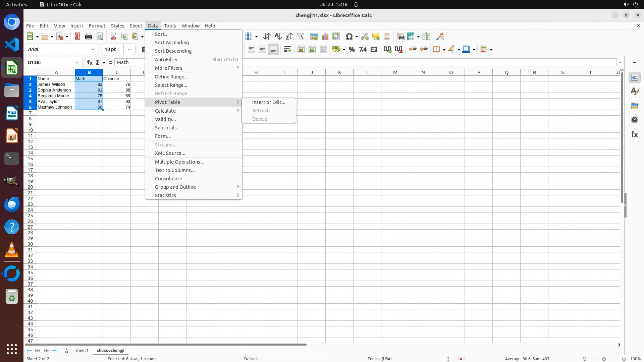Image resolution: width=644 pixels, height=362 pixels.
Task: Click the Insert Chart icon
Action: tap(325, 37)
